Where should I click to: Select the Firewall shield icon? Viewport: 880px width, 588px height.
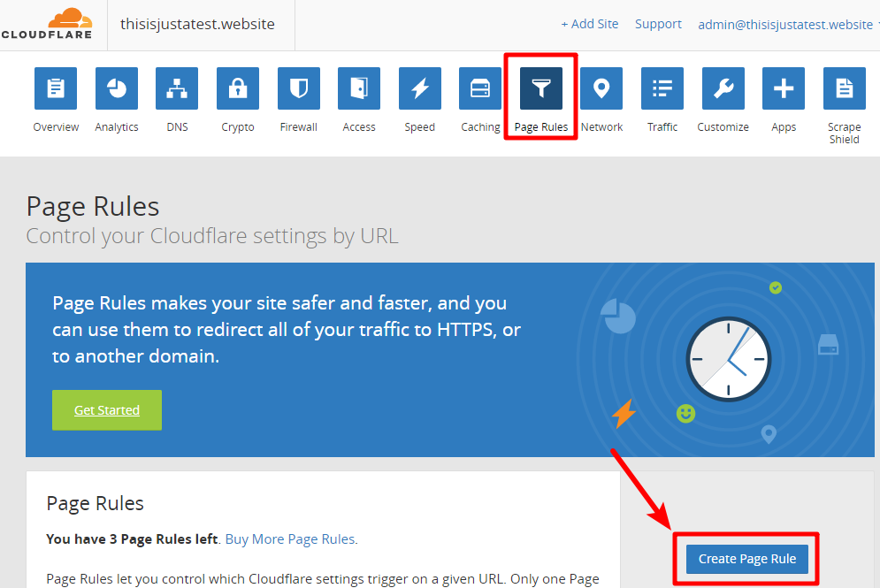[299, 88]
